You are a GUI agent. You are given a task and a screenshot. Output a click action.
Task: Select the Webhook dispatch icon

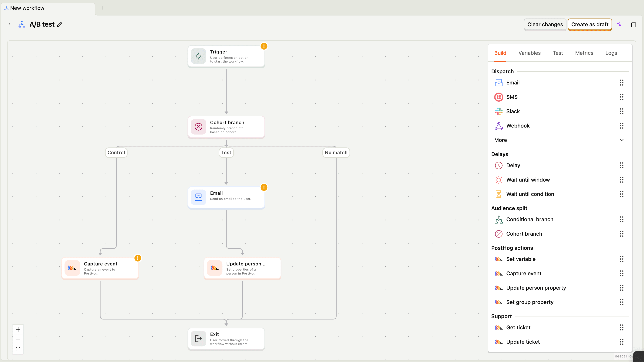[x=499, y=126]
